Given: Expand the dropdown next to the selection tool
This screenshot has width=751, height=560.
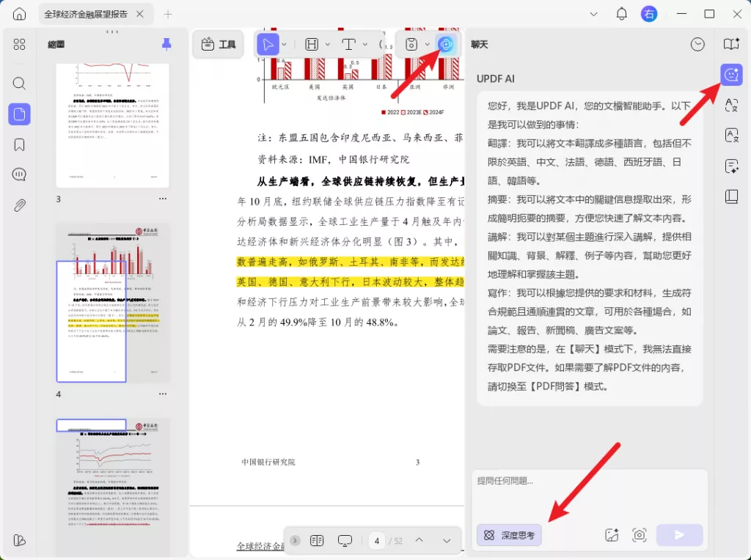Looking at the screenshot, I should point(283,44).
